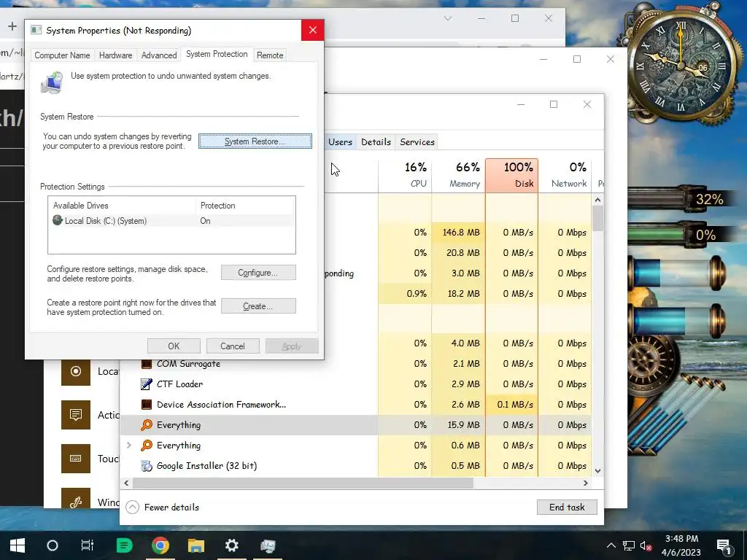Open the Services tab in Task Manager
This screenshot has width=747, height=560.
click(x=417, y=142)
